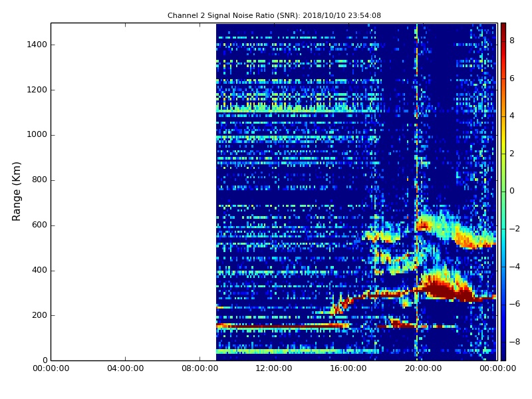Click the 800 range tick label

click(x=39, y=180)
